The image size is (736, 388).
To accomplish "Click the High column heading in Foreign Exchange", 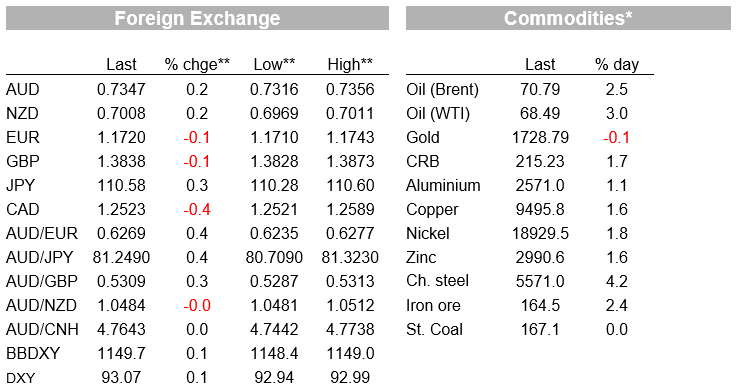I will (350, 64).
